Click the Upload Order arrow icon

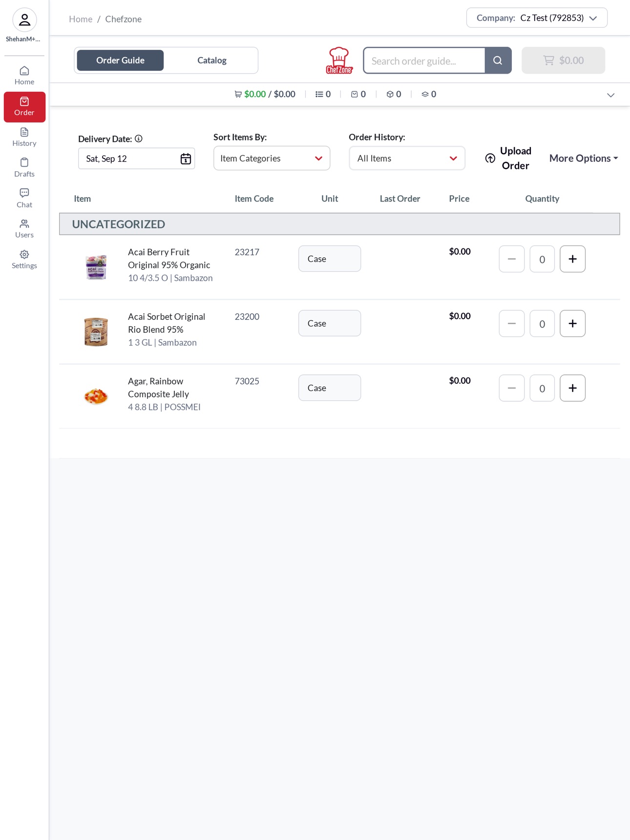[490, 158]
